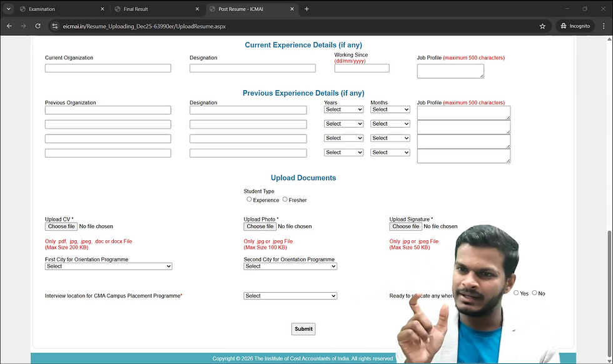613x364 pixels.
Task: Choose the Fresher student type
Action: pos(285,200)
